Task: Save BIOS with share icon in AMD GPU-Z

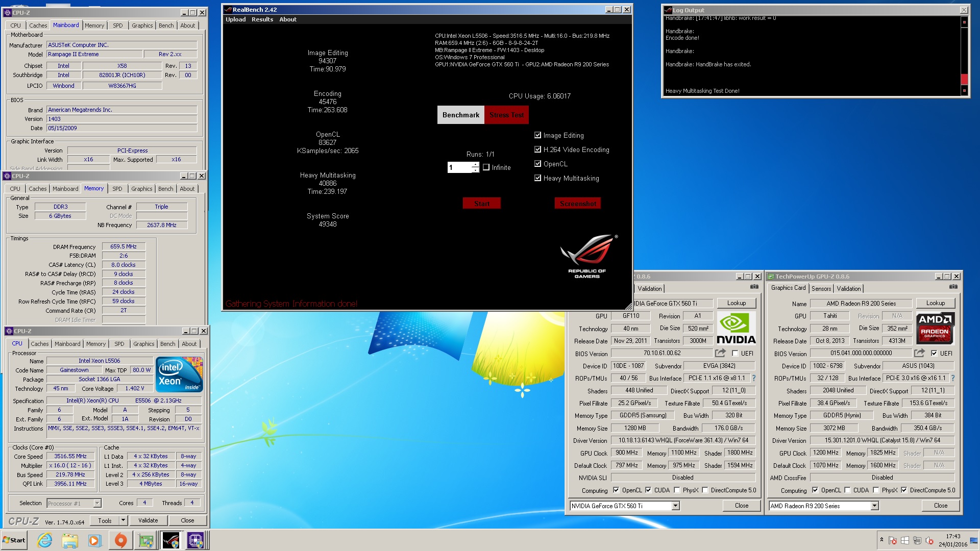Action: tap(919, 353)
